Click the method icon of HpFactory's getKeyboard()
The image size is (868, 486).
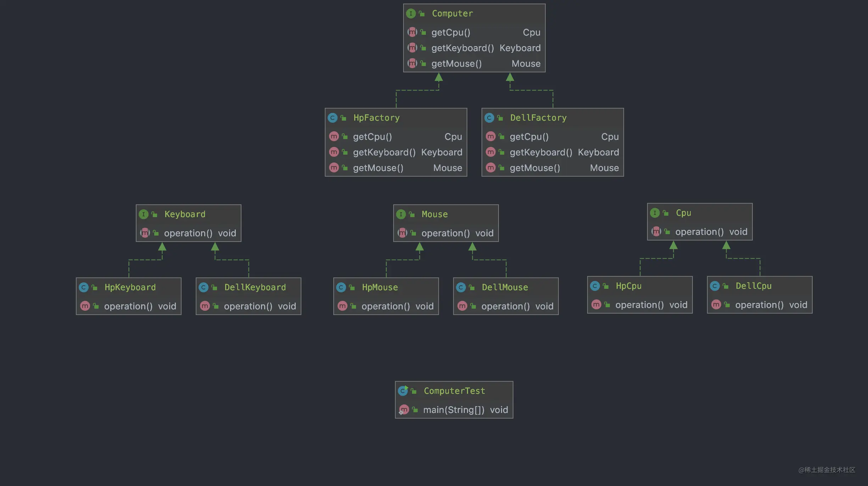(x=334, y=152)
